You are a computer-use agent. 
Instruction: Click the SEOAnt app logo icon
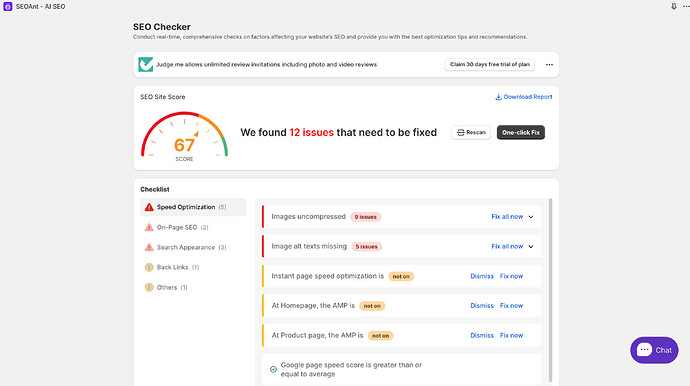tap(7, 7)
